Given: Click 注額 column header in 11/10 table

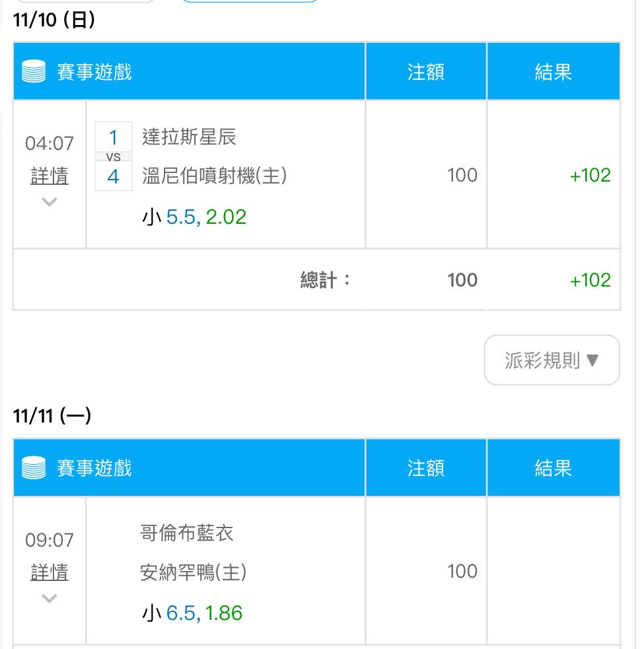Looking at the screenshot, I should pyautogui.click(x=426, y=71).
